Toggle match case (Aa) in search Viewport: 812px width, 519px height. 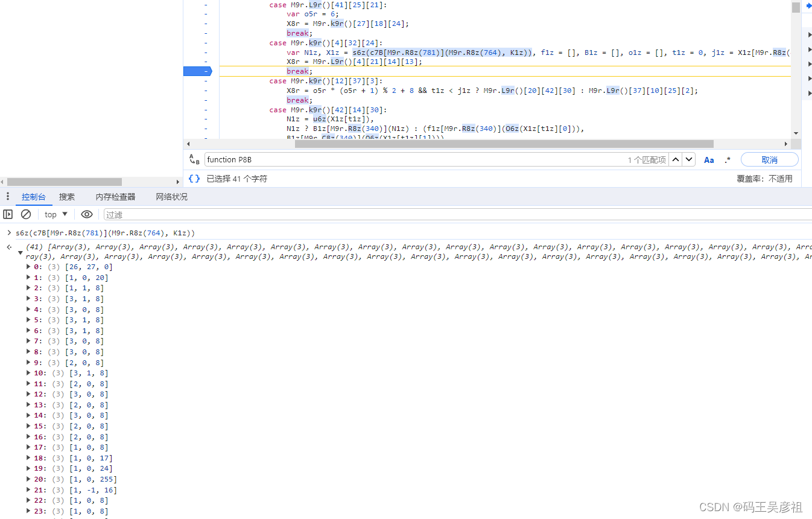709,160
